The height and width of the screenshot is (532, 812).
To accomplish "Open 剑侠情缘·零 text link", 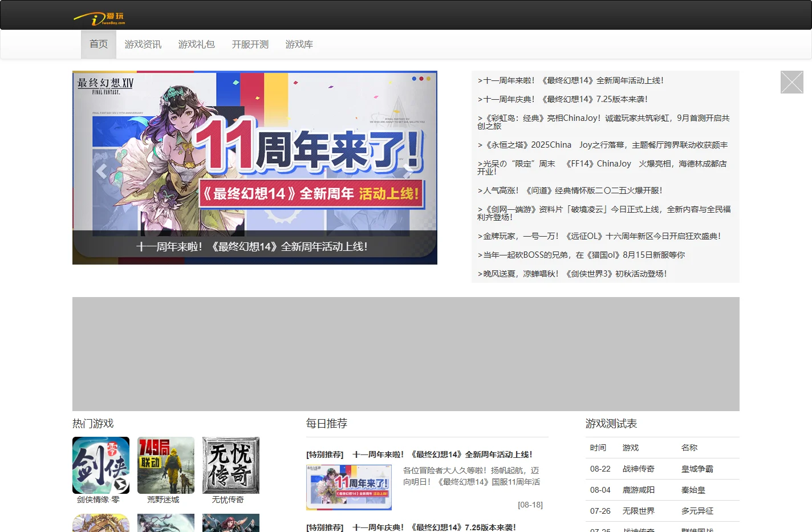I will 99,499.
